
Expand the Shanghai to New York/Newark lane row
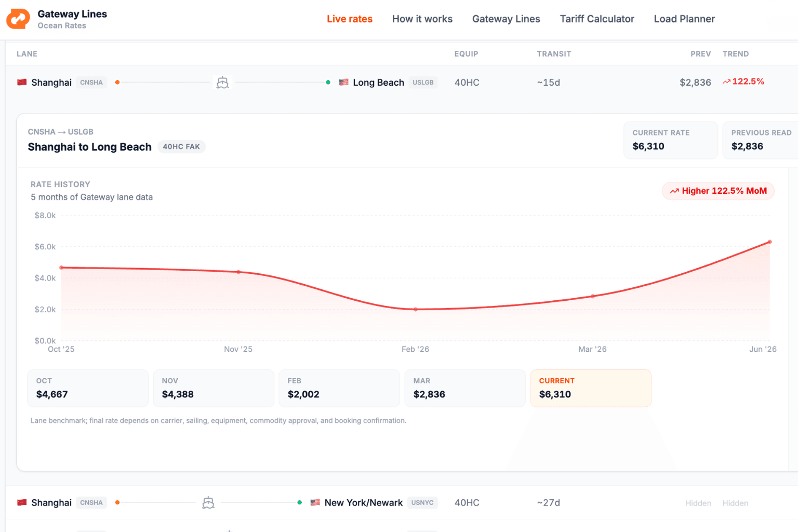coord(402,502)
